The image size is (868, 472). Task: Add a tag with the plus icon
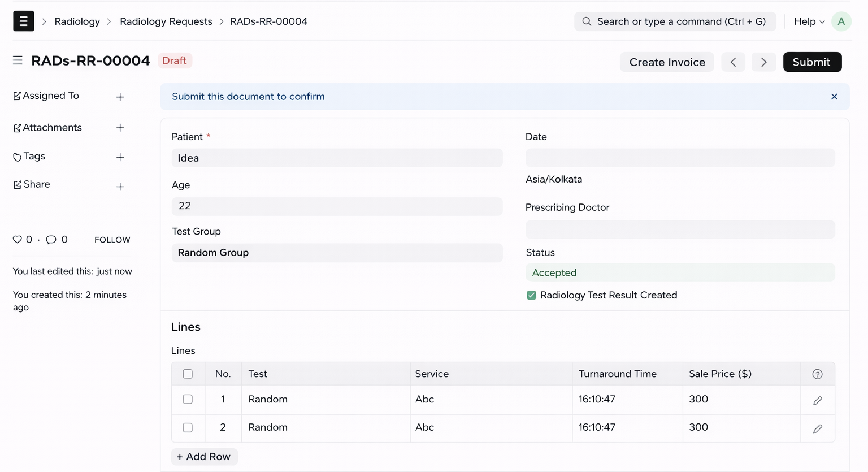[x=120, y=157]
